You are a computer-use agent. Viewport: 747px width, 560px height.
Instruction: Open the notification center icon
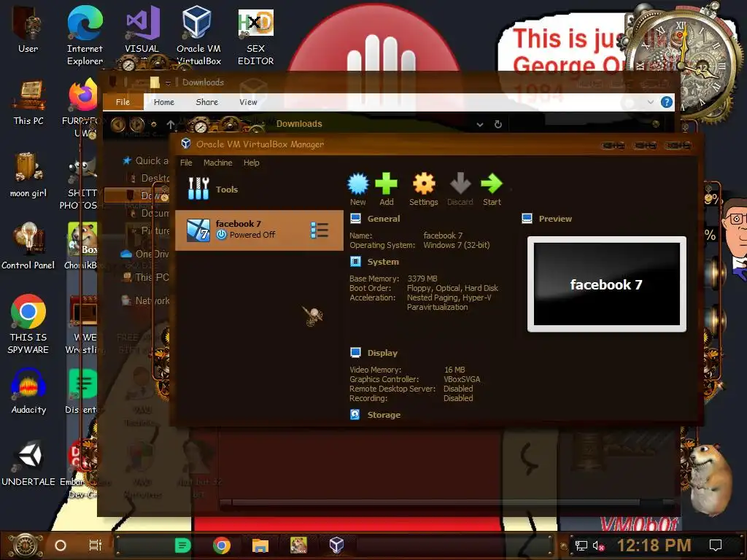click(x=716, y=545)
